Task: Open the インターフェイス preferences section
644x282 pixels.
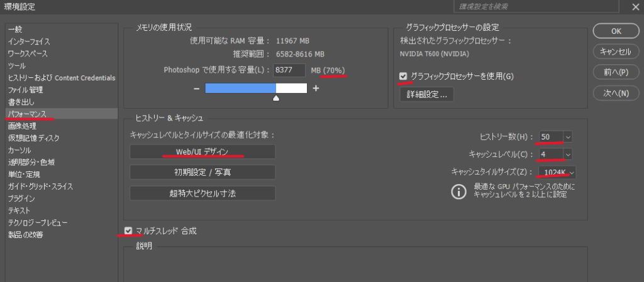Action: pyautogui.click(x=30, y=41)
